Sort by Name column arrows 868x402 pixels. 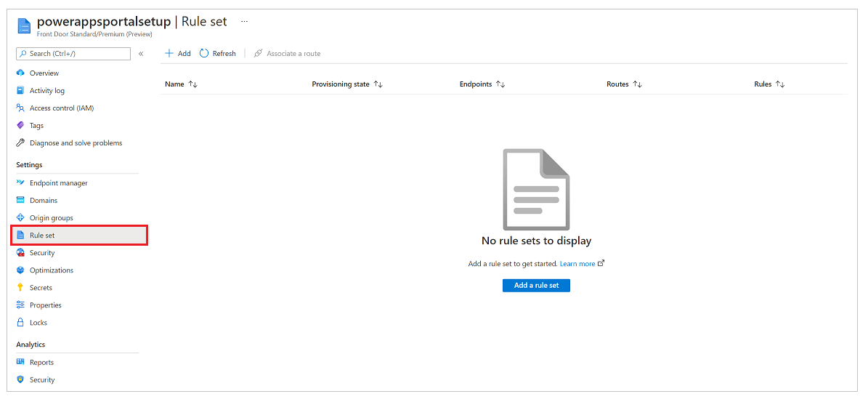pos(193,84)
